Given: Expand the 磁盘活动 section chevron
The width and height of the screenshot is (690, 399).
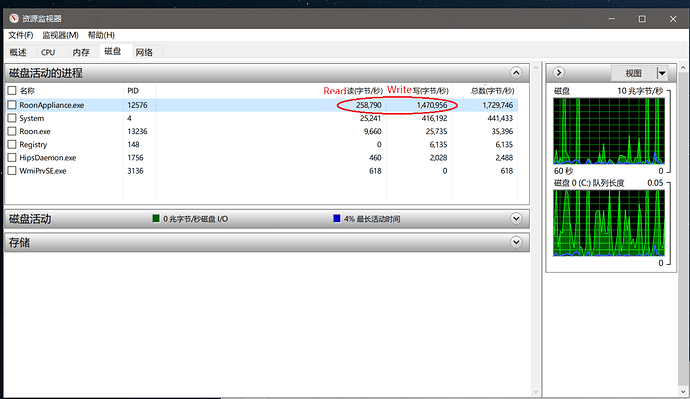Looking at the screenshot, I should point(516,218).
